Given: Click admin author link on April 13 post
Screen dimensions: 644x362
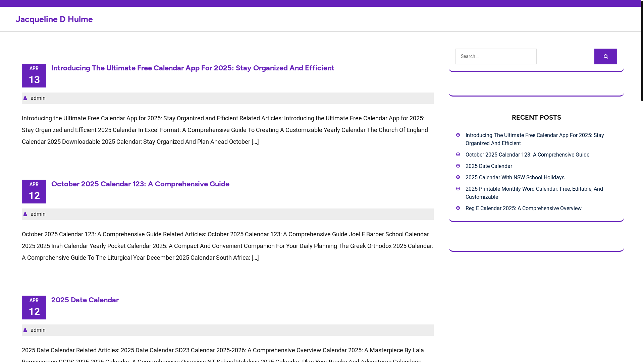Looking at the screenshot, I should click(x=38, y=98).
